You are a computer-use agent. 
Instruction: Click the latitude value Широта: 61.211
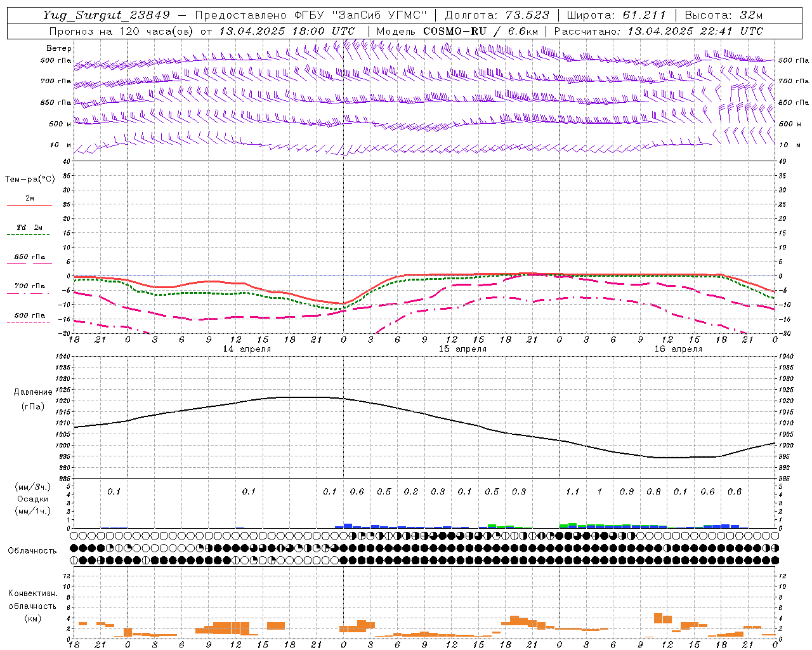coord(616,15)
